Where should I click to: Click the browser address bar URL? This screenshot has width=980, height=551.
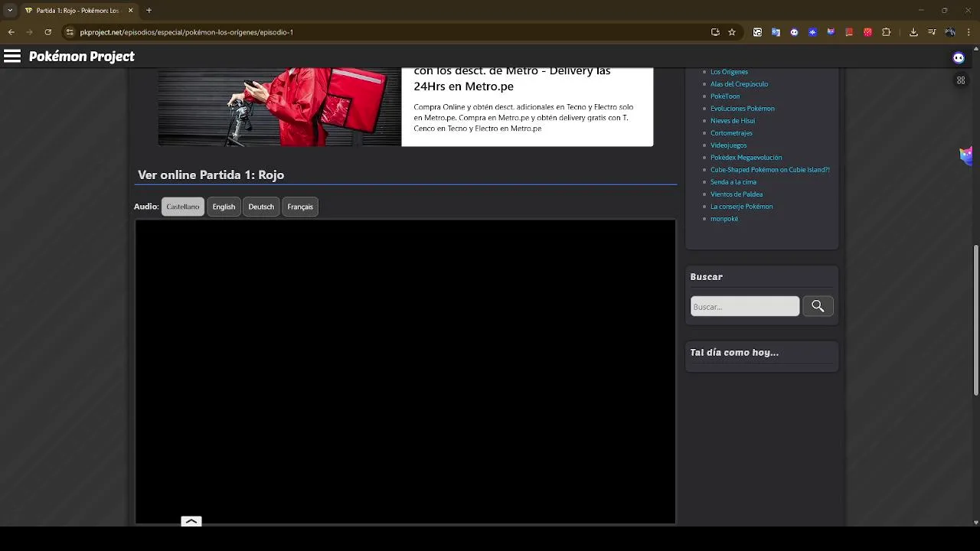tap(187, 32)
